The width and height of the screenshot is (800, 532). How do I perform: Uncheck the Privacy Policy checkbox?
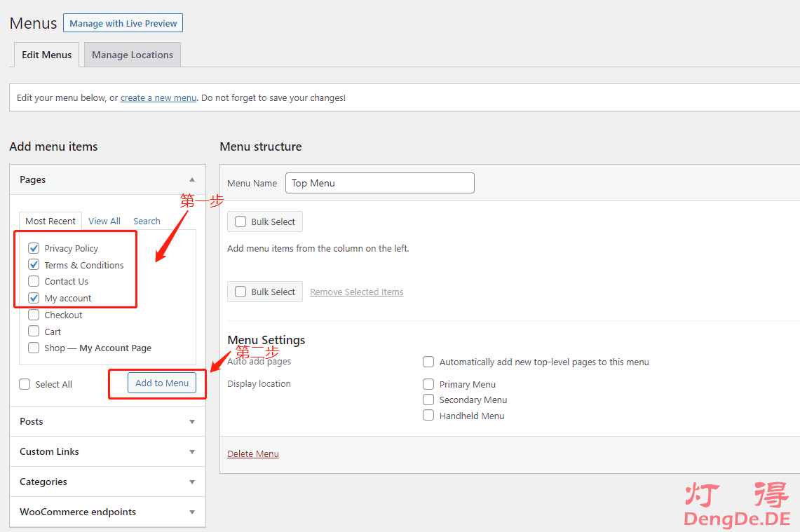pos(34,248)
